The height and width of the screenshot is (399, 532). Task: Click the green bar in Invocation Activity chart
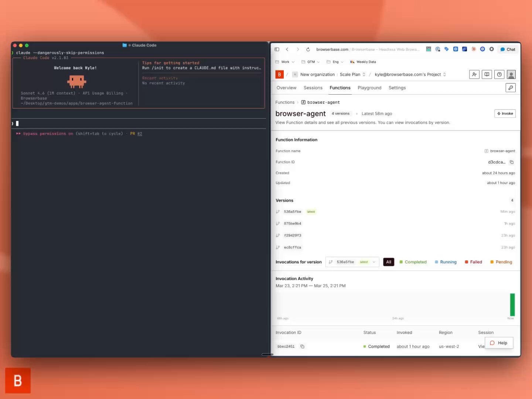[x=512, y=304]
